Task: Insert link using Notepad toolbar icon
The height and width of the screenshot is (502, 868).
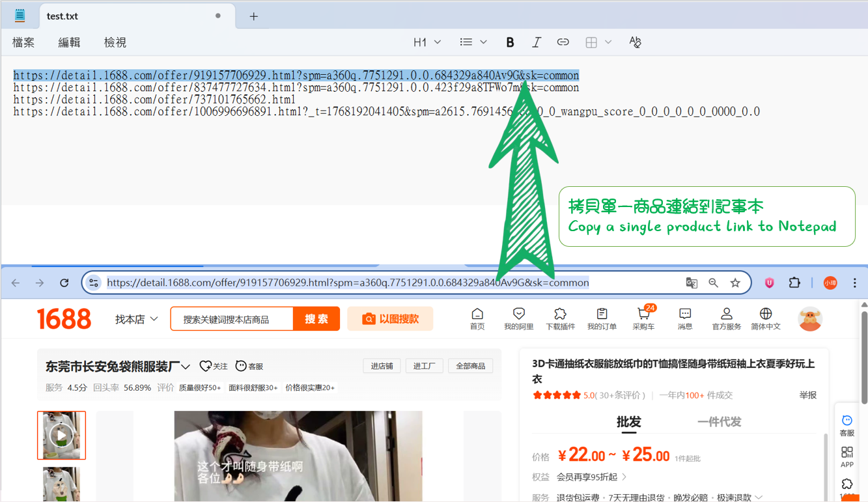Action: [563, 42]
